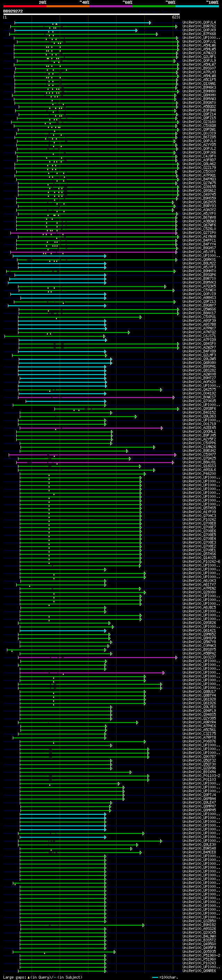222x980 pixels.
Task: Select the hit label UniRef100_B9GNT0
Action: [x=199, y=103]
